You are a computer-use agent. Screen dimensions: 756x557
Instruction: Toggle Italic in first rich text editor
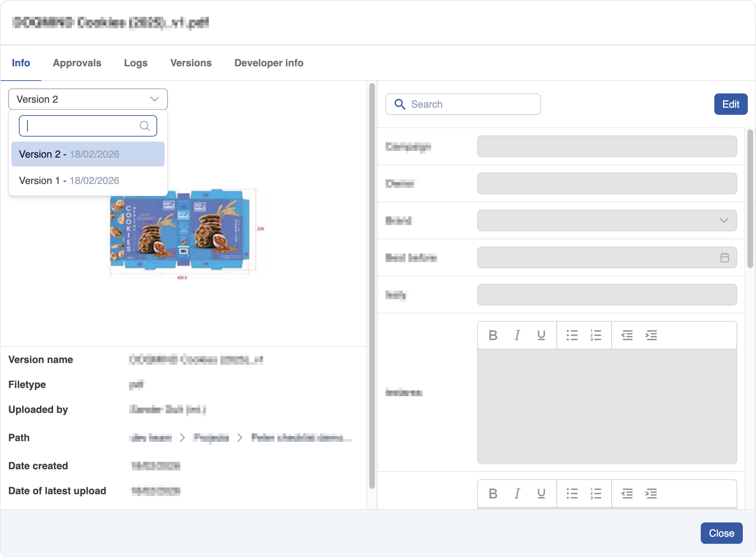(517, 335)
